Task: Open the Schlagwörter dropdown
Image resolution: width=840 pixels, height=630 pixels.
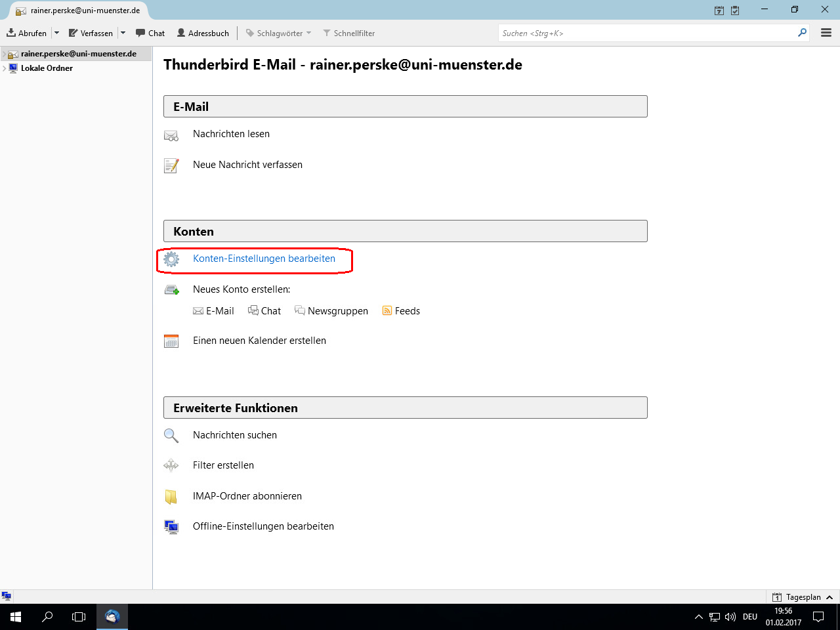Action: [278, 33]
